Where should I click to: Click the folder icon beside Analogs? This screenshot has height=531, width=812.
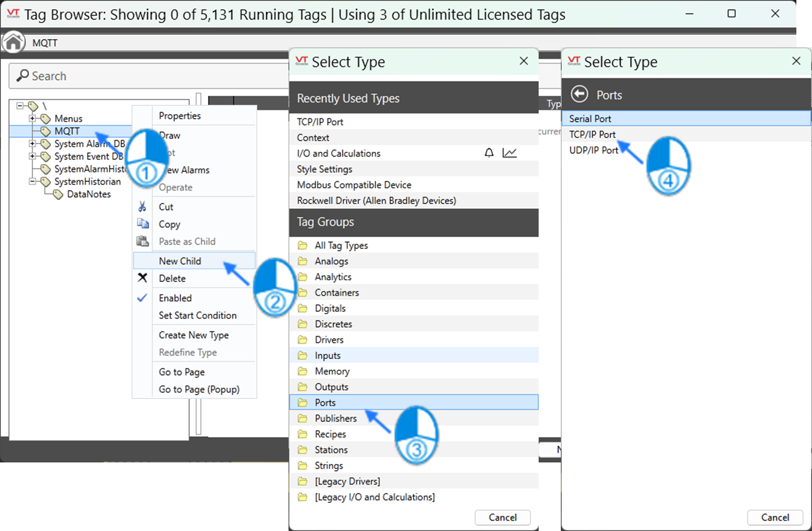pyautogui.click(x=303, y=261)
